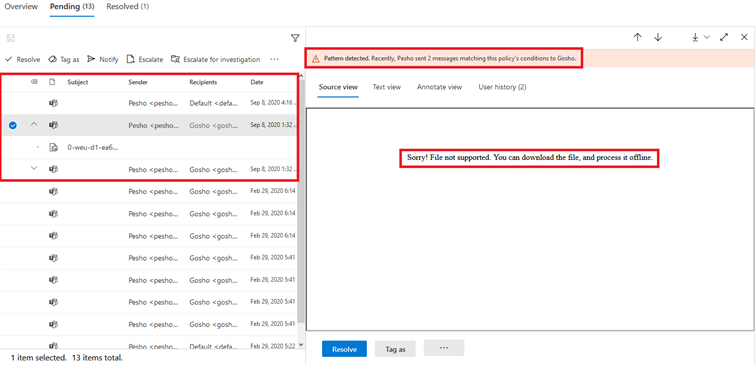Click the Pattern detected notification text
The width and height of the screenshot is (756, 365).
450,58
